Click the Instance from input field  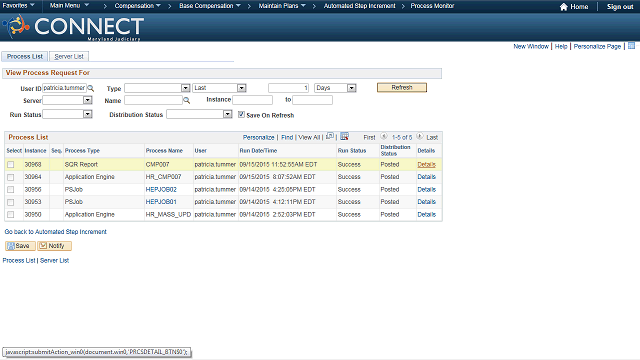[252, 100]
